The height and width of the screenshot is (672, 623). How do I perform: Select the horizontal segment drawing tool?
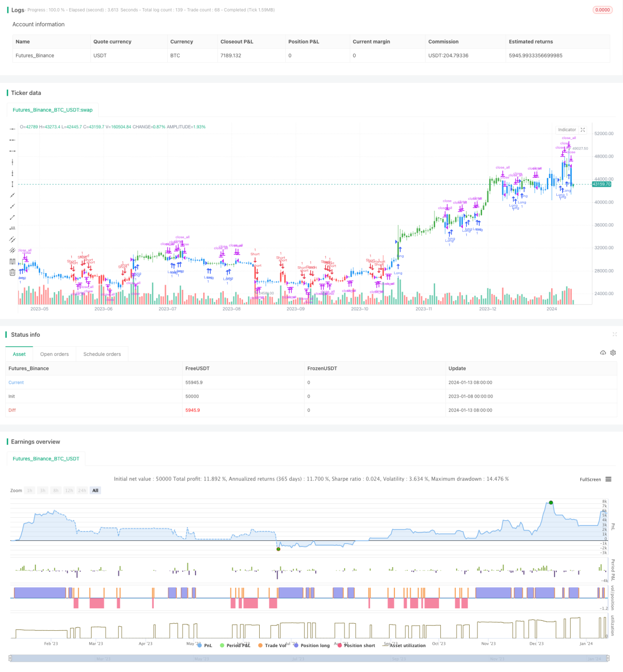[x=12, y=151]
